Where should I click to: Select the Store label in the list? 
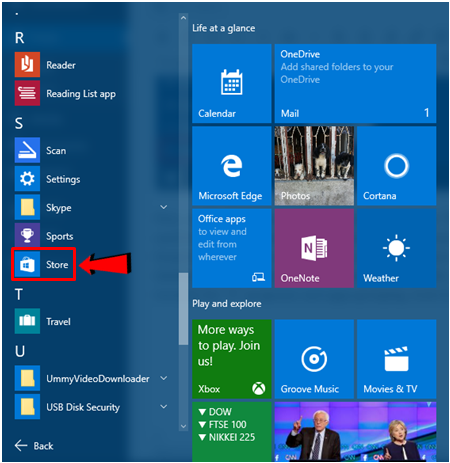point(57,265)
